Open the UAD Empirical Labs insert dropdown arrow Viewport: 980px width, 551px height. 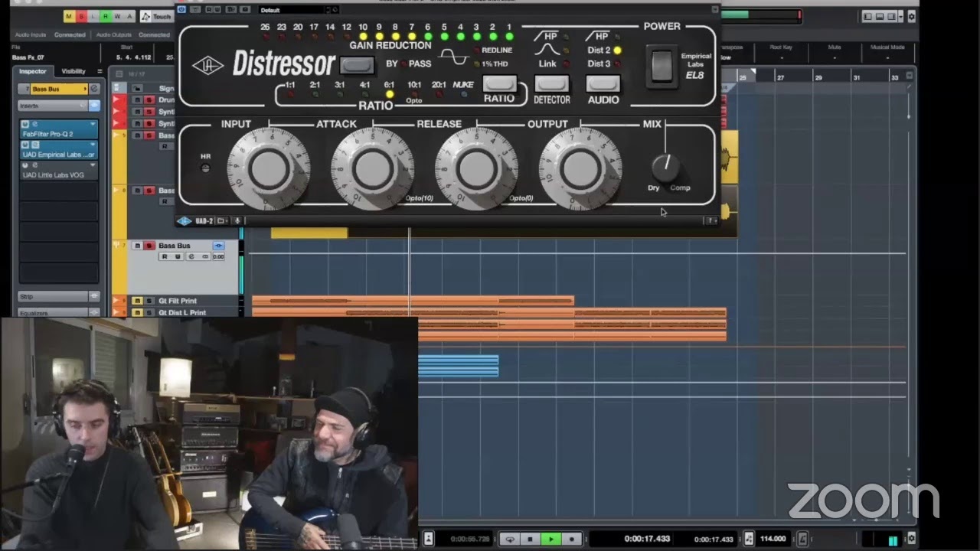93,145
